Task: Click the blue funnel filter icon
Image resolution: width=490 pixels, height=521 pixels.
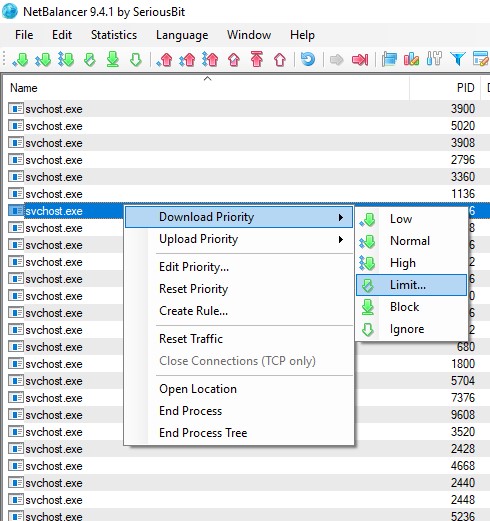Action: click(x=457, y=60)
